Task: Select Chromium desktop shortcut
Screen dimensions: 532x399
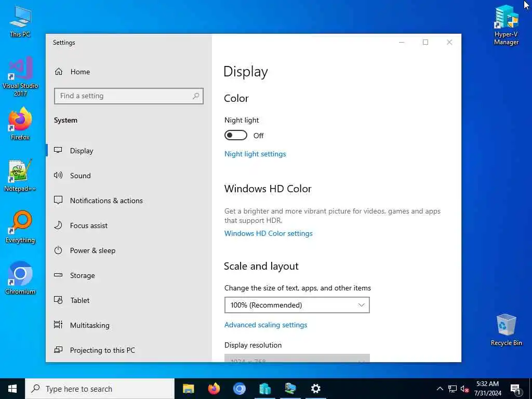Action: [20, 278]
